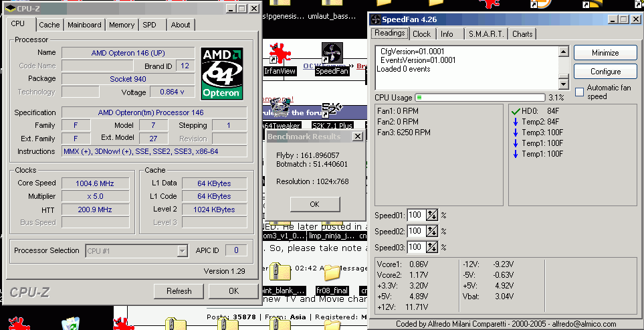644x330 pixels.
Task: Close the Benchmark Results dialog
Action: (x=358, y=137)
